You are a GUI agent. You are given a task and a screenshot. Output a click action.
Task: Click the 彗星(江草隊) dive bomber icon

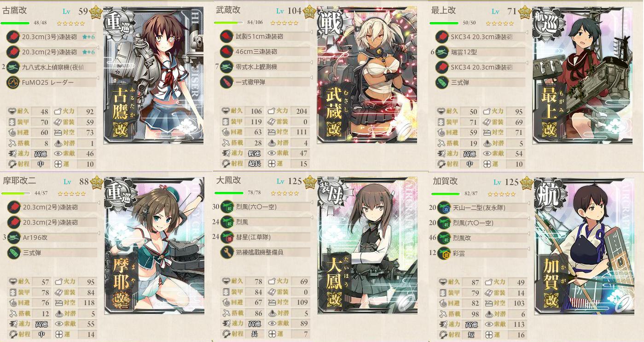[226, 237]
